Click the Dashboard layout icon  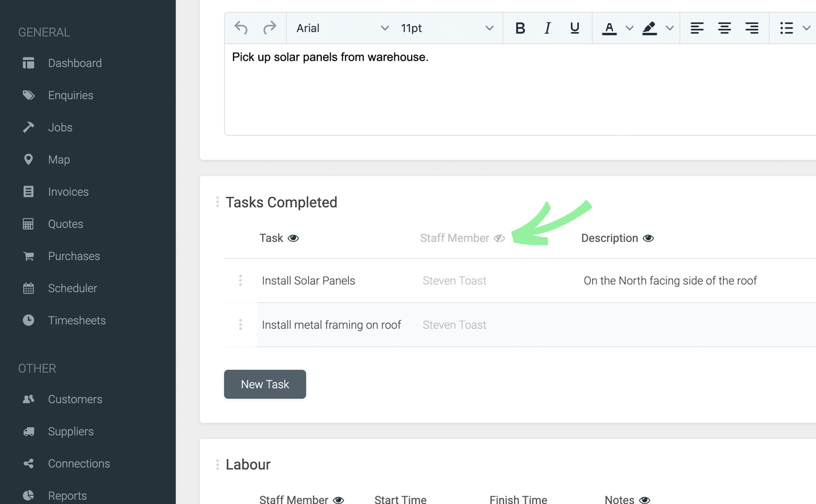(28, 63)
